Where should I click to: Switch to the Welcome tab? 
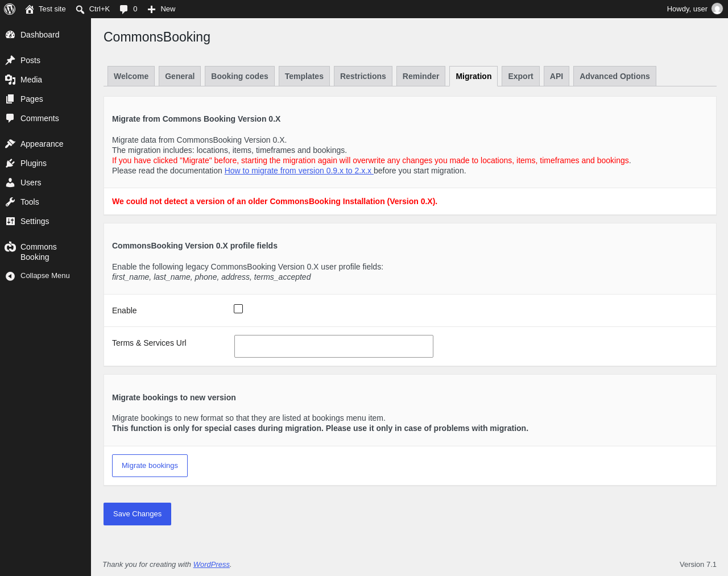tap(131, 76)
